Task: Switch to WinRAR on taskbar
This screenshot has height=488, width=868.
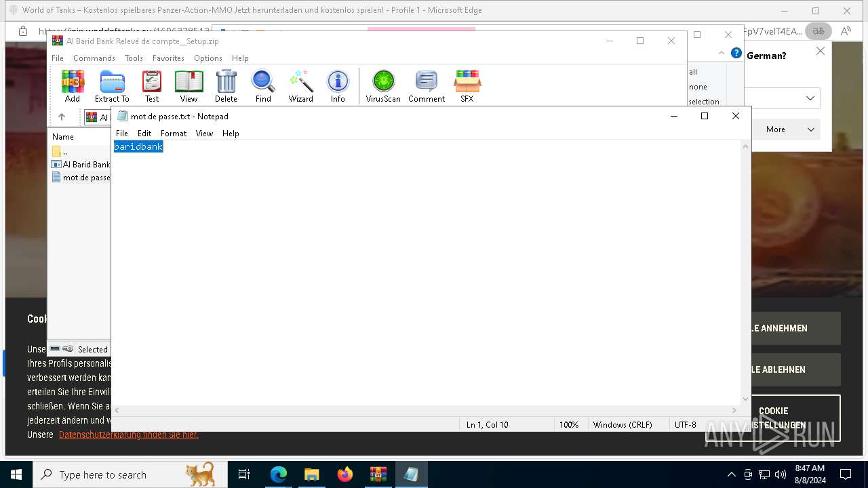Action: 378,474
